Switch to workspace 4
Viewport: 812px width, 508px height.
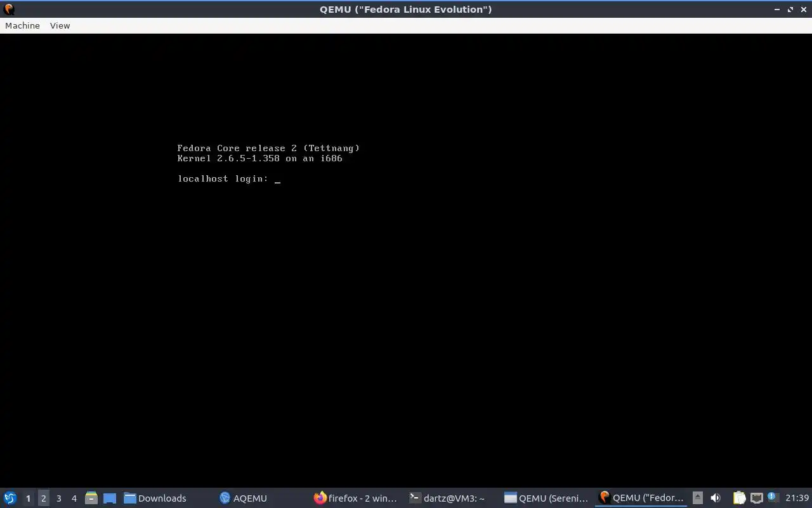tap(74, 498)
